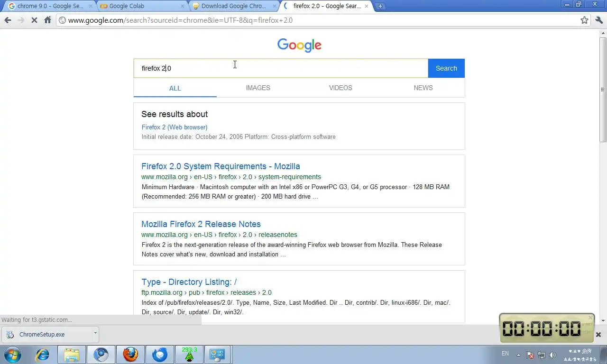Image resolution: width=607 pixels, height=364 pixels.
Task: Click the system tray clock
Action: pos(580,355)
